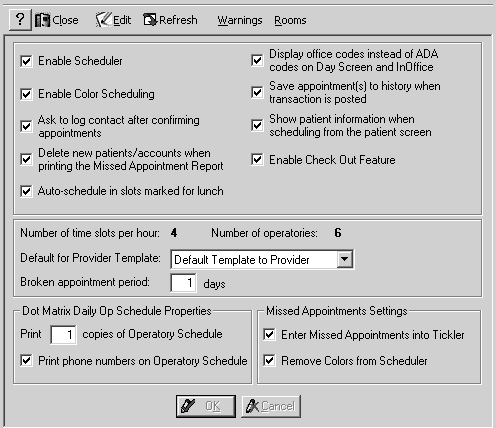Toggle Print phone numbers on Operatory Schedule
Image resolution: width=496 pixels, height=428 pixels.
[26, 361]
